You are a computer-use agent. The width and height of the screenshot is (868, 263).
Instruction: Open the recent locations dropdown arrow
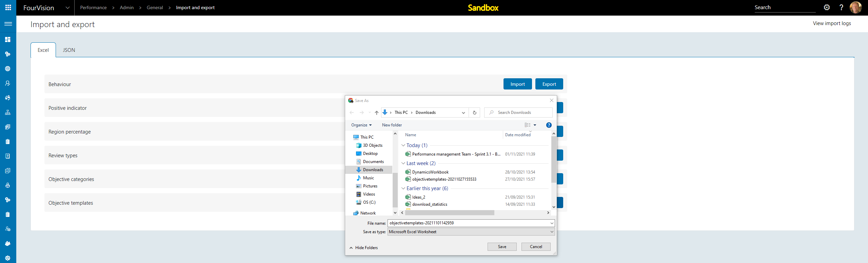[x=370, y=113]
